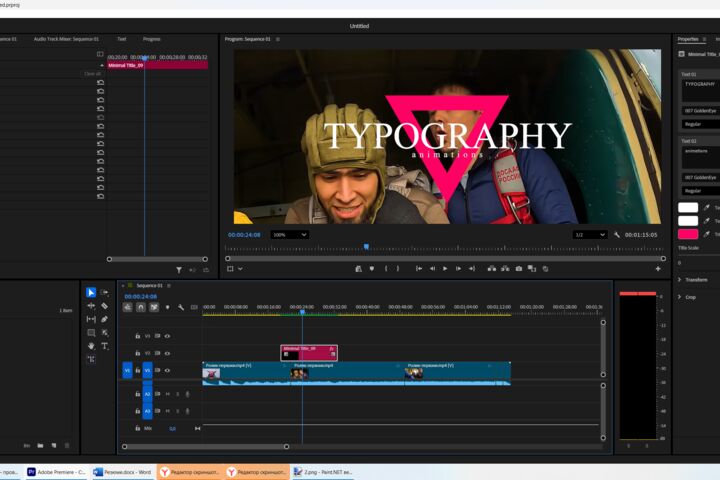Open the Word document in the taskbar

[122, 472]
